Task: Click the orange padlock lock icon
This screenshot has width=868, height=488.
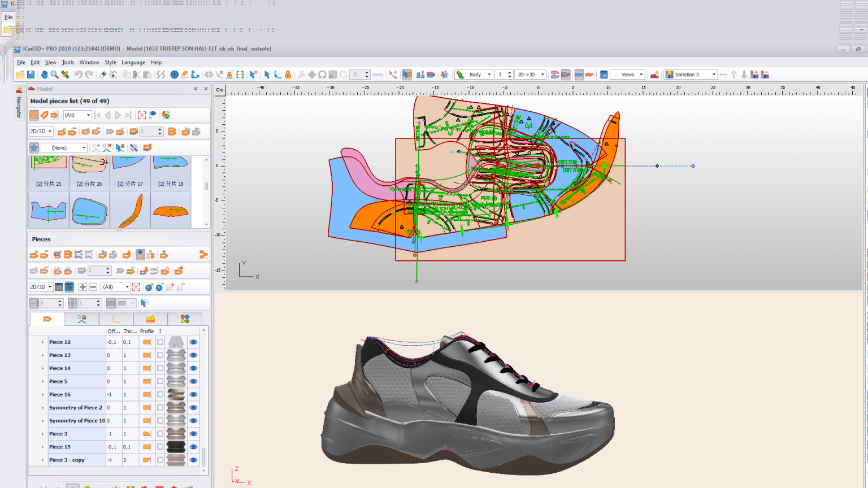Action: pos(288,75)
